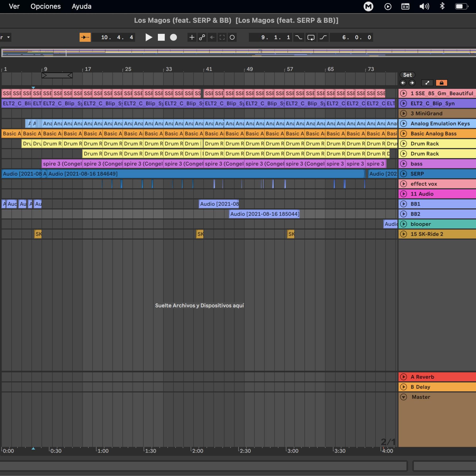Toggle Punch-Out switch icon
The height and width of the screenshot is (476, 476).
click(323, 37)
